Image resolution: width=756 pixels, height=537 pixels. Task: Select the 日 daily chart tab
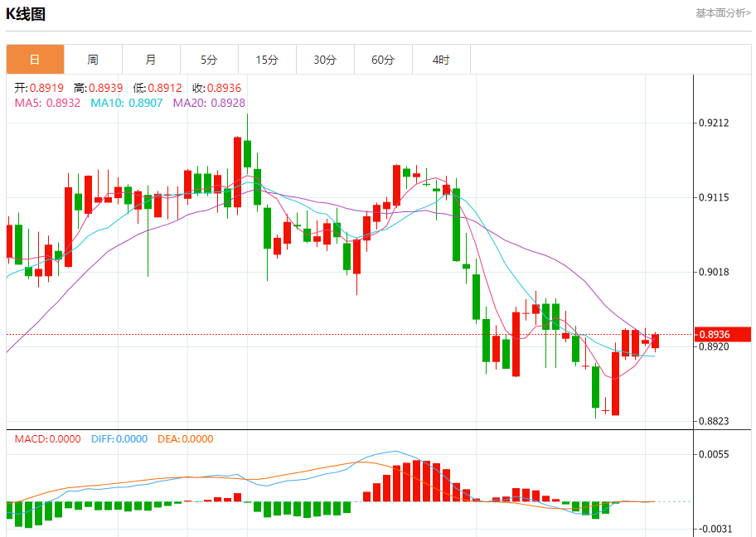click(x=35, y=60)
